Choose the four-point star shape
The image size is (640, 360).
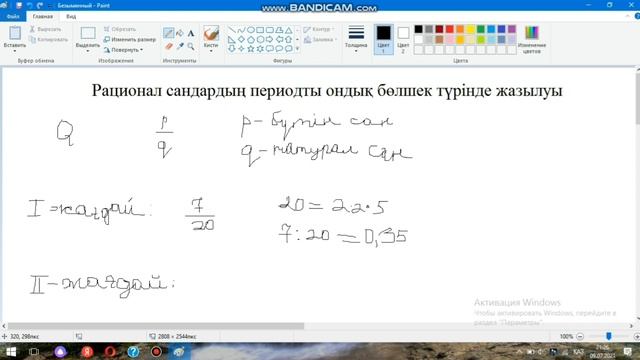coord(241,49)
